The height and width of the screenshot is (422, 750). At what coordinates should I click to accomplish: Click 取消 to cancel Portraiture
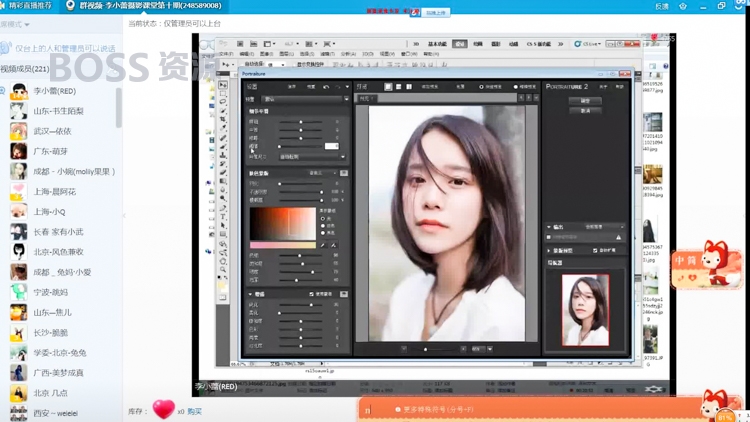point(585,111)
